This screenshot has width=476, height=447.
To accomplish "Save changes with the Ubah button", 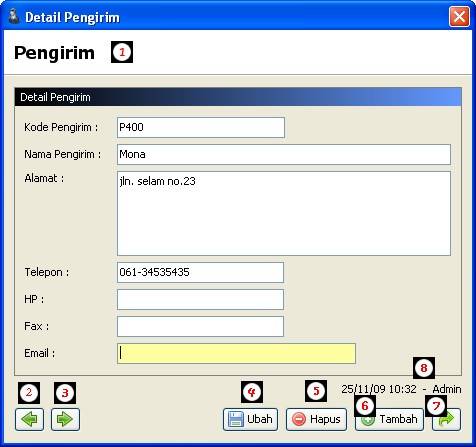I will (250, 419).
